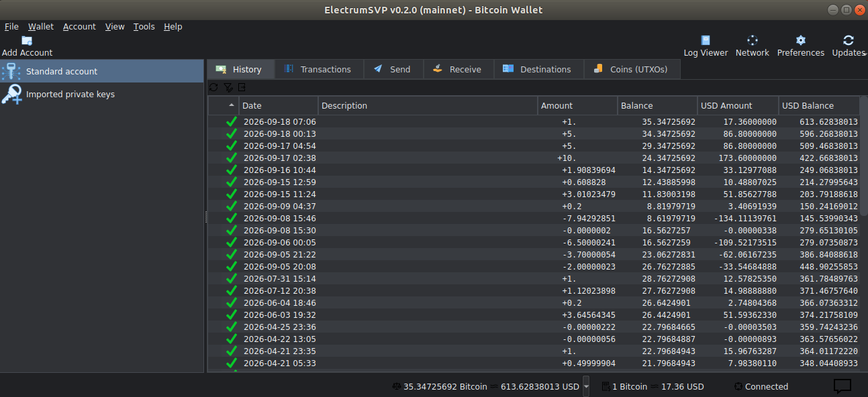Click amount +0.608828
This screenshot has width=868, height=397.
point(584,182)
